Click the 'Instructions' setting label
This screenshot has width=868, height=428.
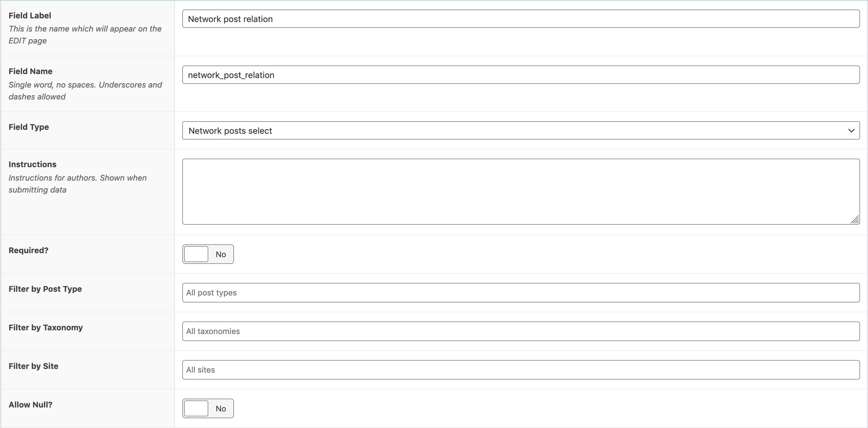(x=32, y=164)
